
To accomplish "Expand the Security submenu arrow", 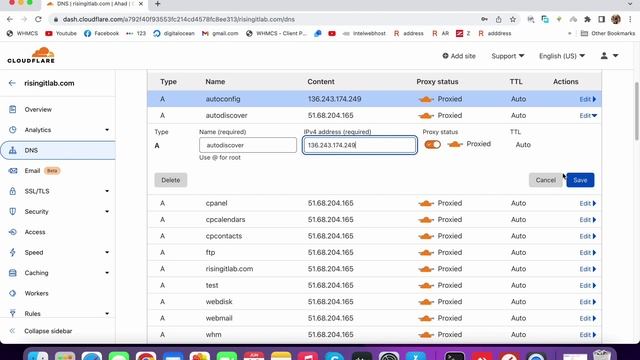I will [x=107, y=211].
